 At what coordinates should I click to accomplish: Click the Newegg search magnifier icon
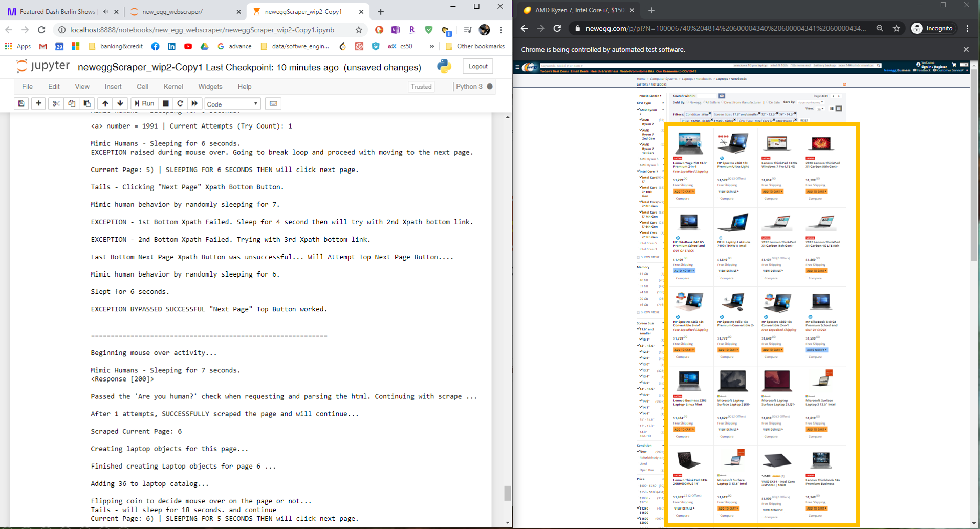[878, 65]
